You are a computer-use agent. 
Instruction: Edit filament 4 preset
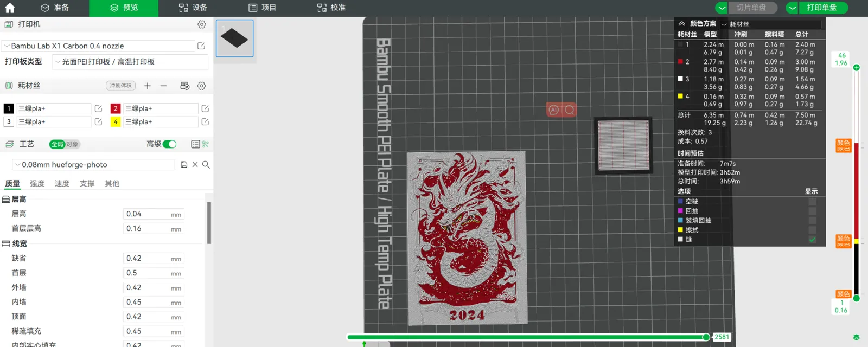[x=205, y=122]
